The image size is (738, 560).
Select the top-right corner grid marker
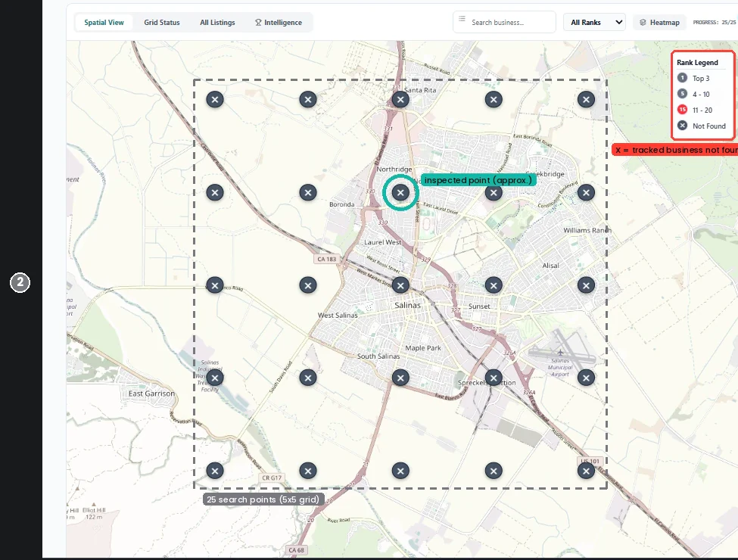586,99
